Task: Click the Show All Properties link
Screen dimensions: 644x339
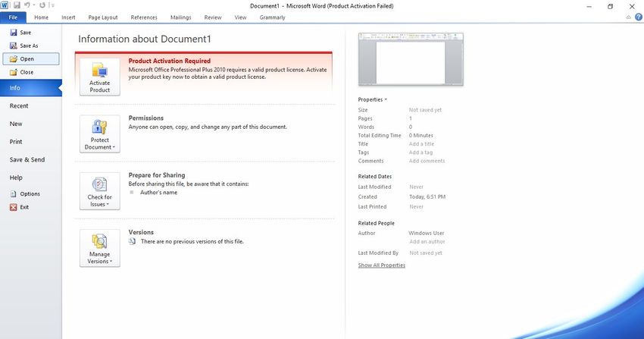Action: coord(381,265)
